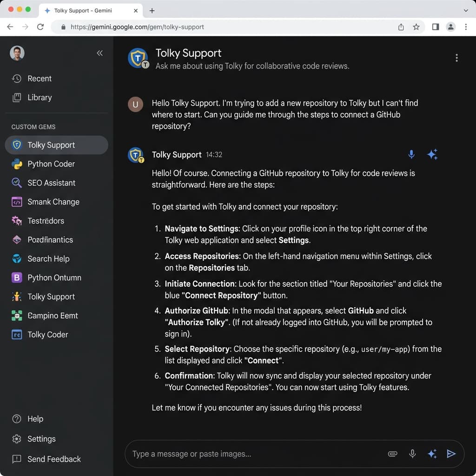The image size is (476, 476).
Task: Click the Tolky Support title heading
Action: [x=188, y=53]
